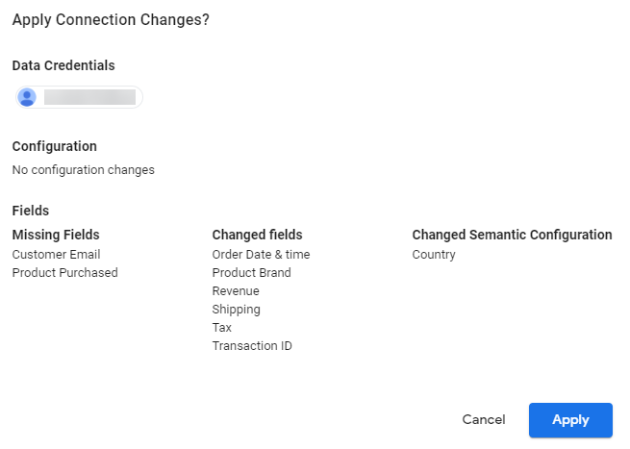Viewport: 630px width, 449px height.
Task: Select the Tax changed field
Action: [x=222, y=328]
